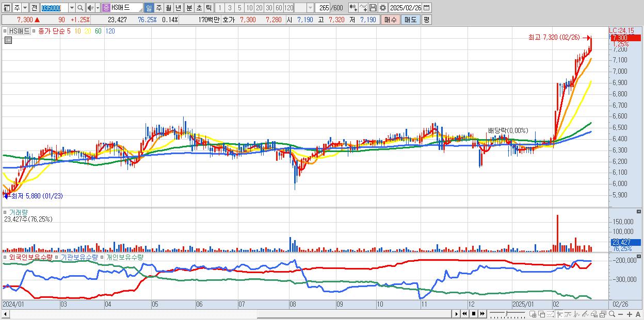The image size is (644, 320).
Task: Switch chart to 초 second period
Action: coord(198,8)
